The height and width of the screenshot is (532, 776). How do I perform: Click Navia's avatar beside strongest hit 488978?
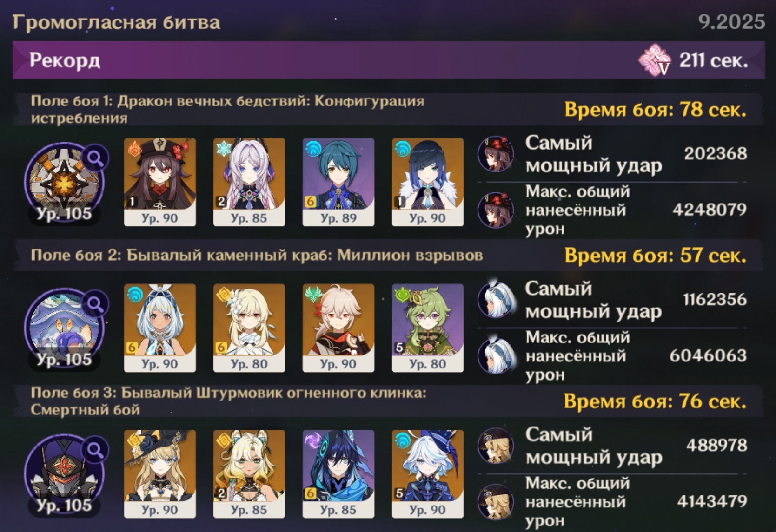coord(496,446)
